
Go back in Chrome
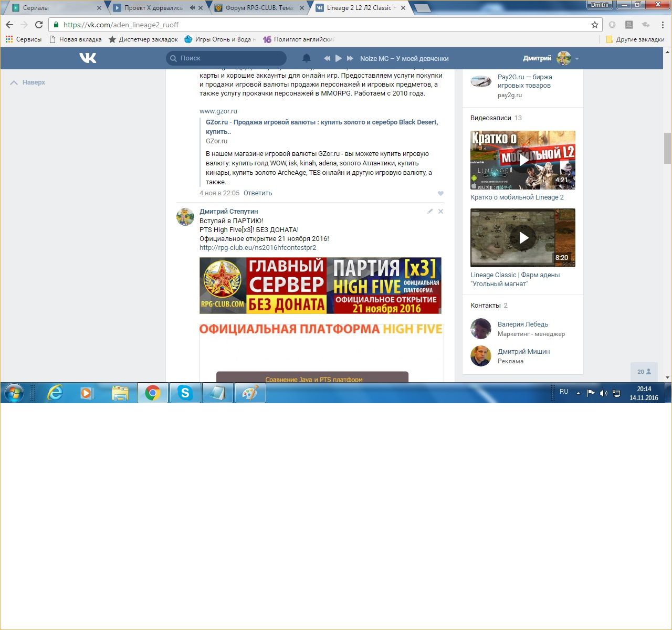click(x=9, y=25)
